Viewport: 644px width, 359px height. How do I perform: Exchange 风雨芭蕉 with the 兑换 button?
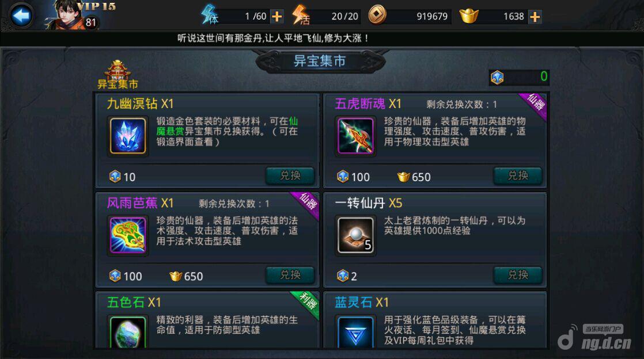coord(290,275)
